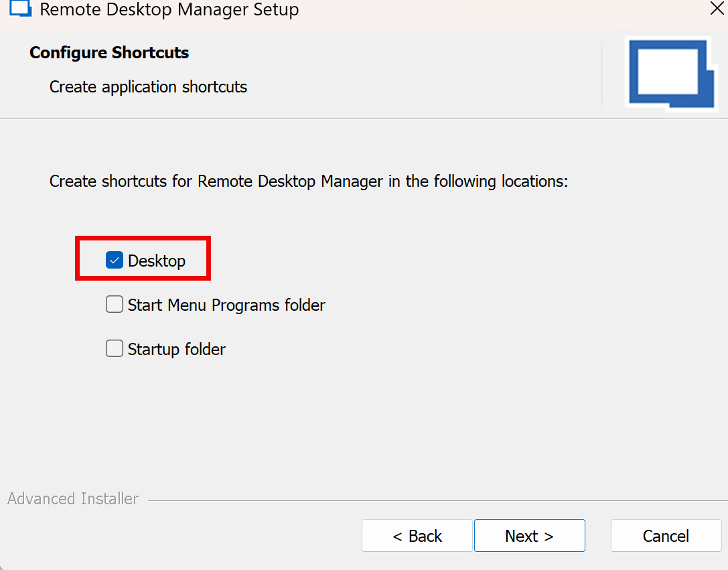Viewport: 728px width, 570px height.
Task: Enable the Start Menu Programs folder checkbox
Action: 115,305
